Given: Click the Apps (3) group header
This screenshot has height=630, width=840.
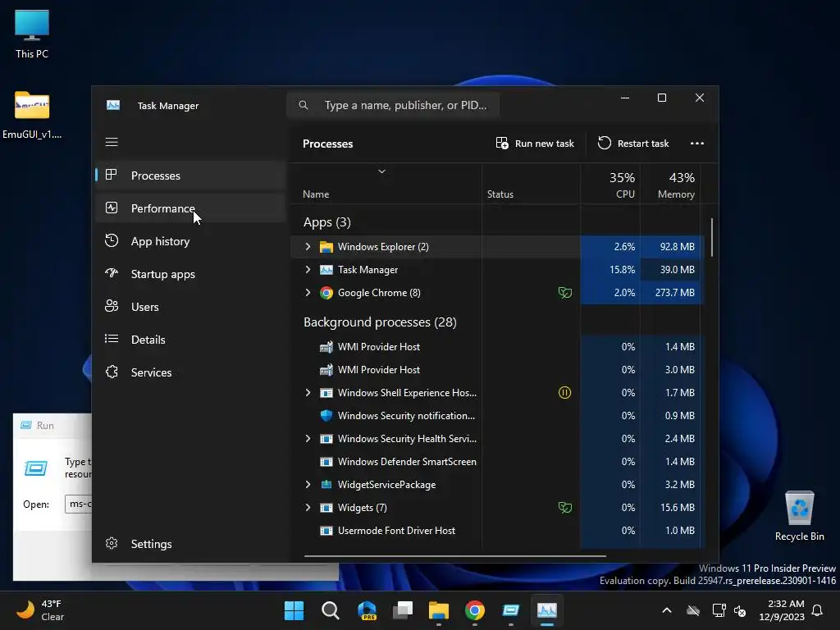Looking at the screenshot, I should click(326, 222).
